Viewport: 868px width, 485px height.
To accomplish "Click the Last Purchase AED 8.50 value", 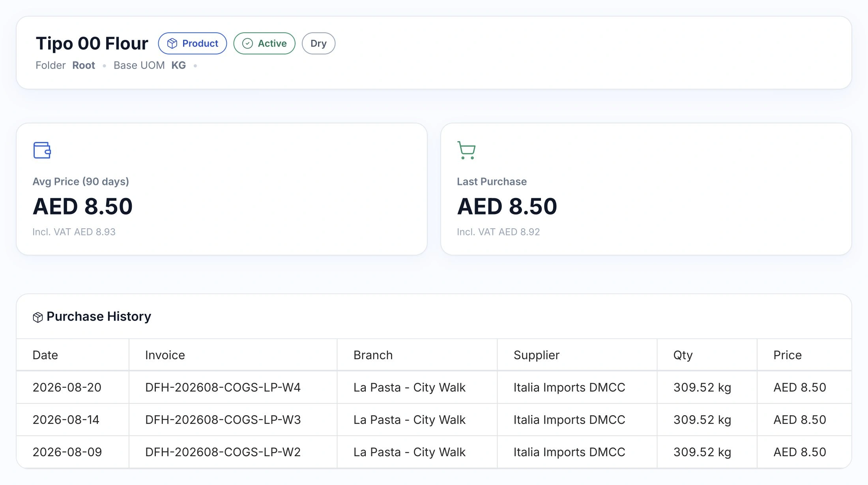I will point(507,206).
